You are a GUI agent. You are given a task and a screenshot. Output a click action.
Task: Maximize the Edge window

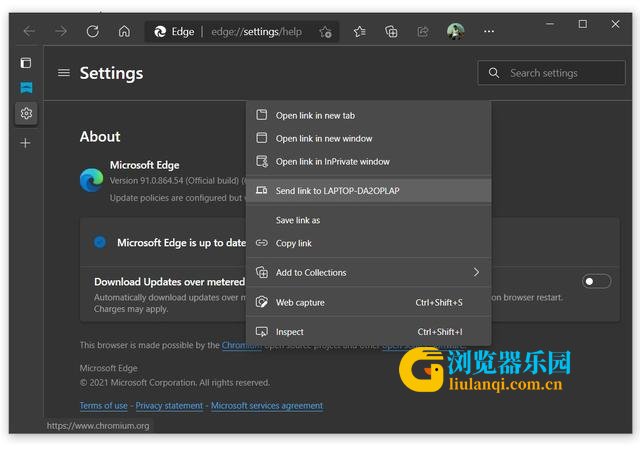[583, 24]
